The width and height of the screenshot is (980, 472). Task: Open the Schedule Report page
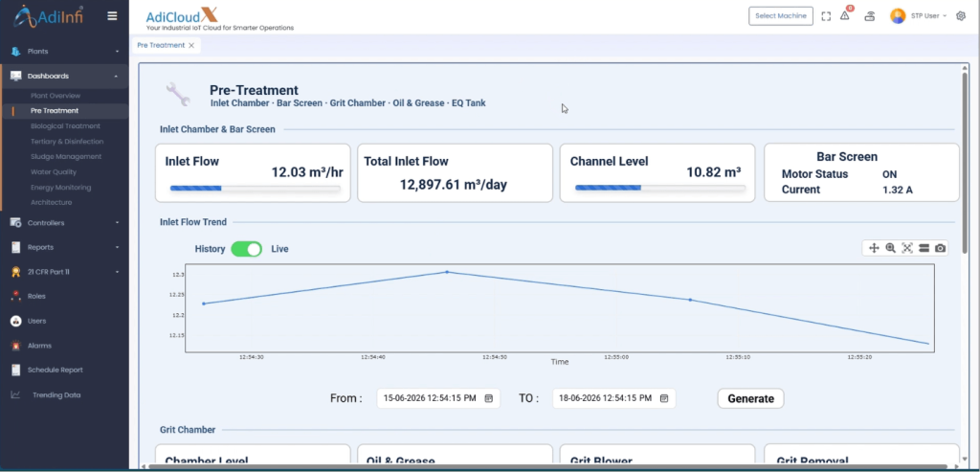tap(55, 371)
